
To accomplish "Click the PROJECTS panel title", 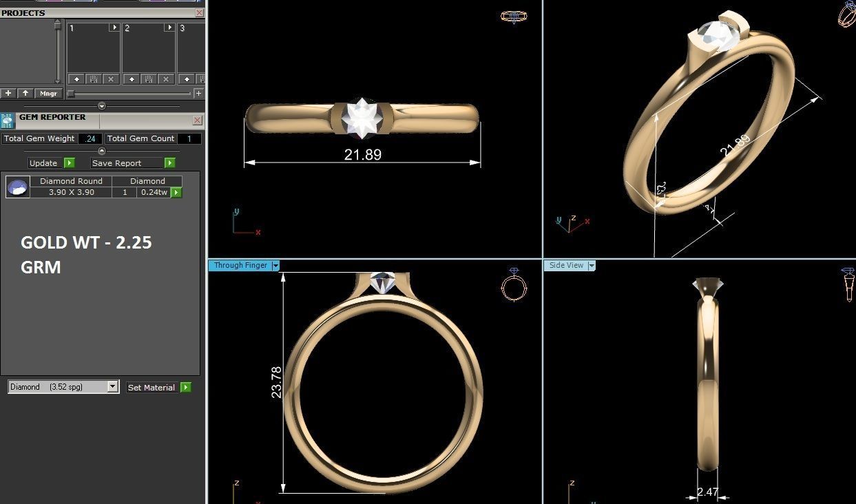I will (x=23, y=13).
